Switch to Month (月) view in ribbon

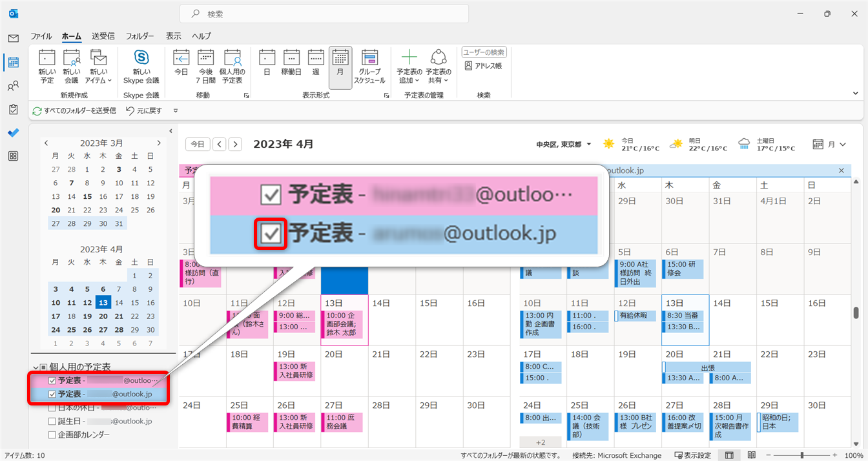[340, 67]
